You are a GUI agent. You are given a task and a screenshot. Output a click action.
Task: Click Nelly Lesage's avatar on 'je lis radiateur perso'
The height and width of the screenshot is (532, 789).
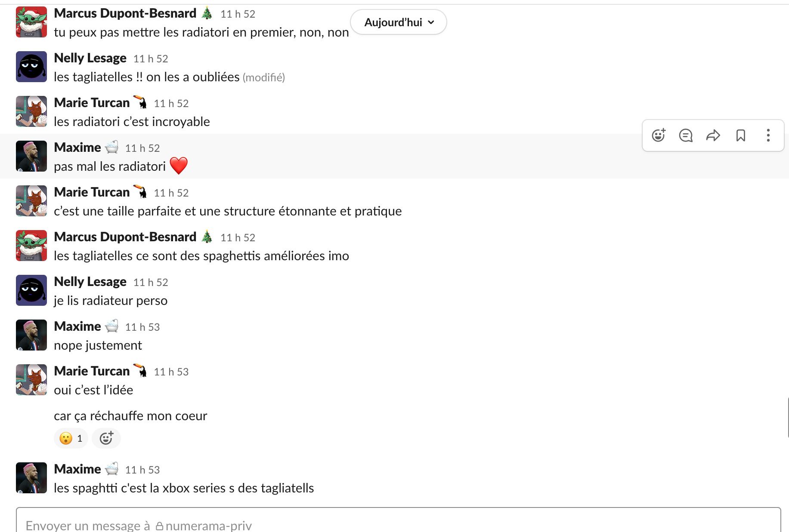point(31,290)
